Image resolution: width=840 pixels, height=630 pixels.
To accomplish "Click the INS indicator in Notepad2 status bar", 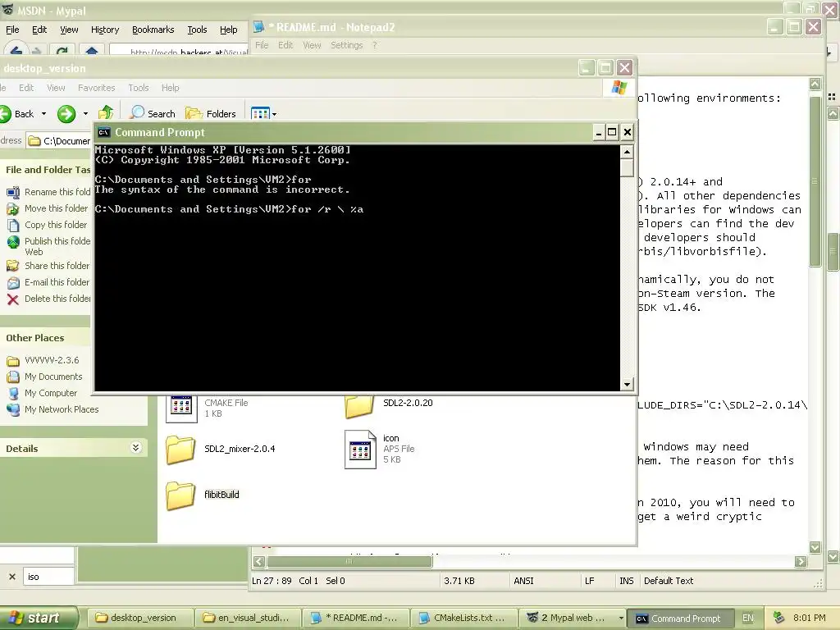I will click(x=626, y=581).
